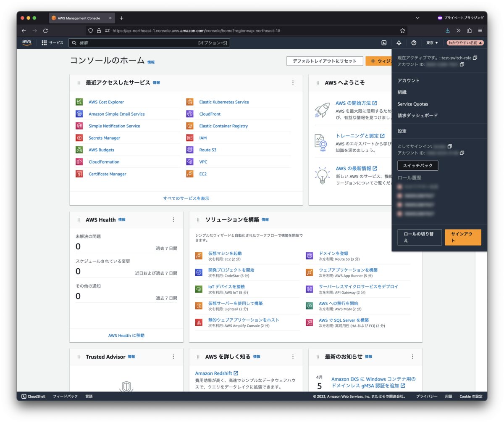This screenshot has width=504, height=423.
Task: Click the IAM service icon
Action: [x=190, y=138]
